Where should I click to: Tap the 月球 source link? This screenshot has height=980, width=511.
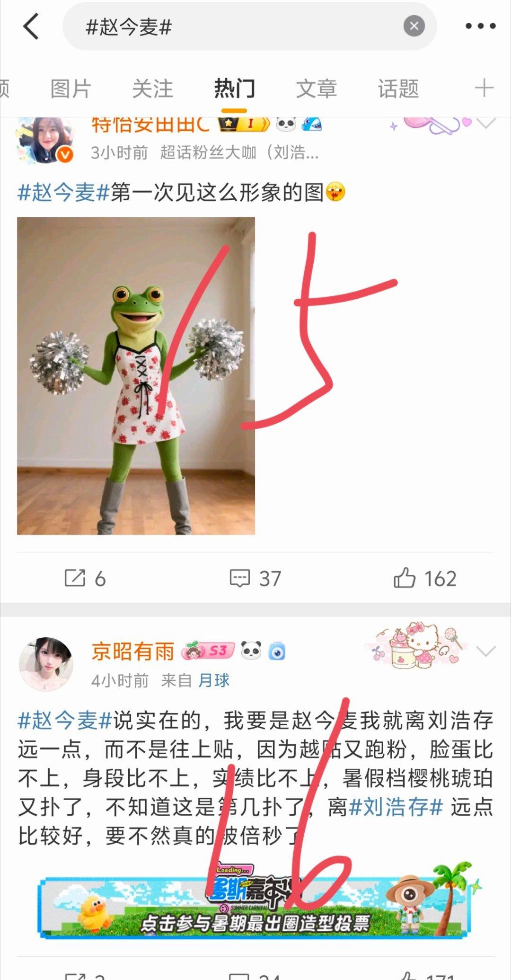coord(214,681)
